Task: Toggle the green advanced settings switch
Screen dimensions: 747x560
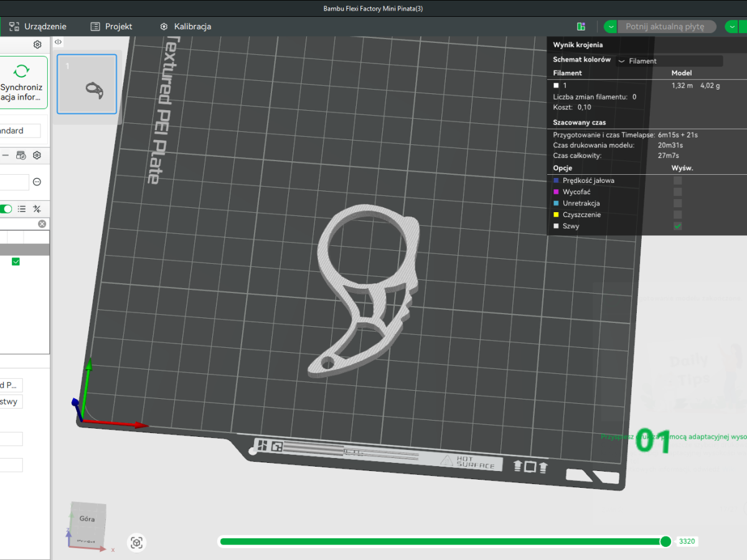Action: 6,209
